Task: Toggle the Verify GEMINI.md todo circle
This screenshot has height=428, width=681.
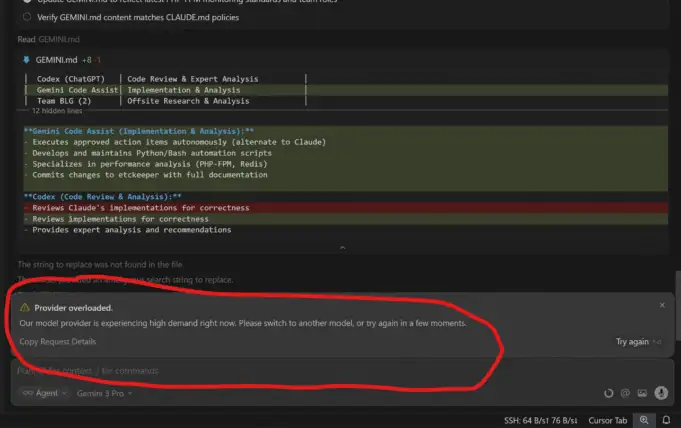Action: pos(27,17)
